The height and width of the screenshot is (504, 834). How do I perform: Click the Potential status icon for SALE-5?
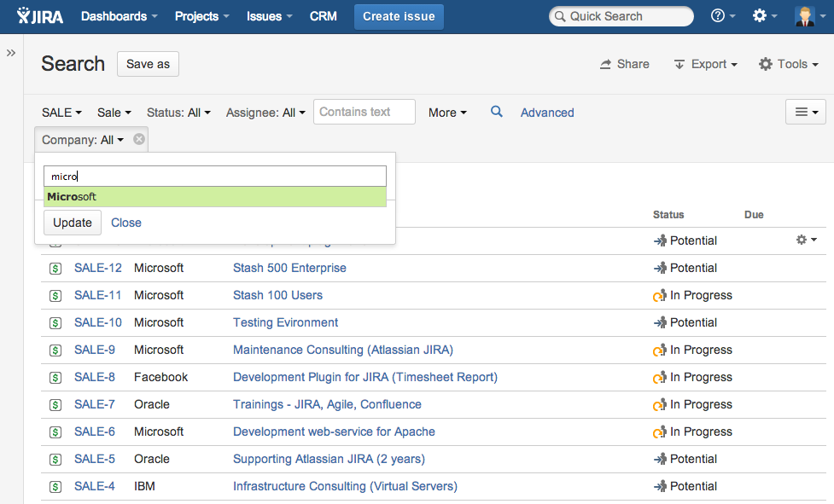coord(660,459)
